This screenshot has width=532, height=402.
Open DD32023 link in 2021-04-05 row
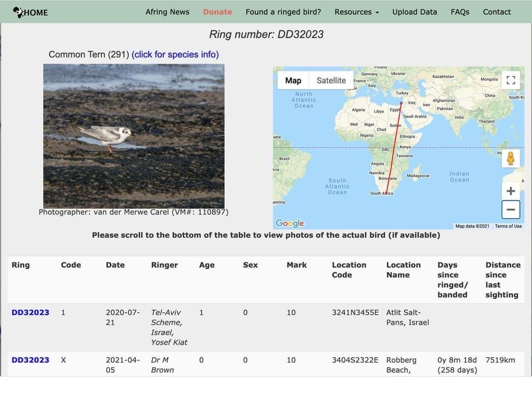(30, 360)
